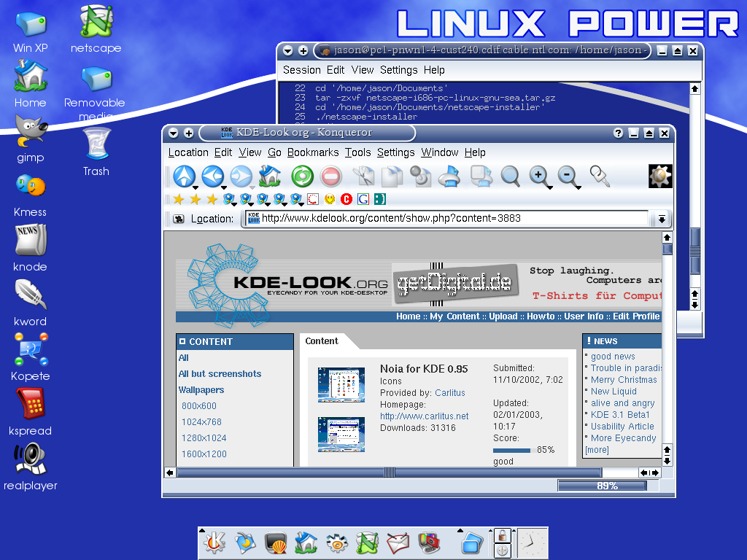Launch the terminal from the panel shell icon
The height and width of the screenshot is (560, 747).
tap(276, 542)
